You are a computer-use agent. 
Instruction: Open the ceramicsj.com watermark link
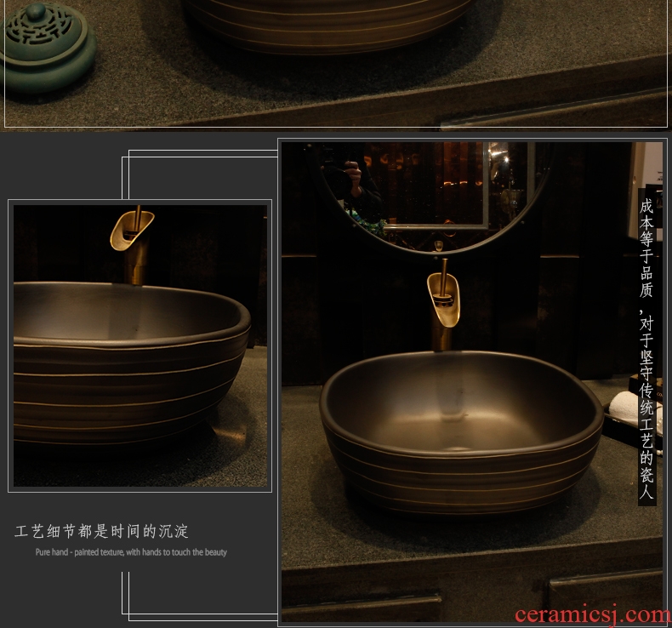click(591, 614)
